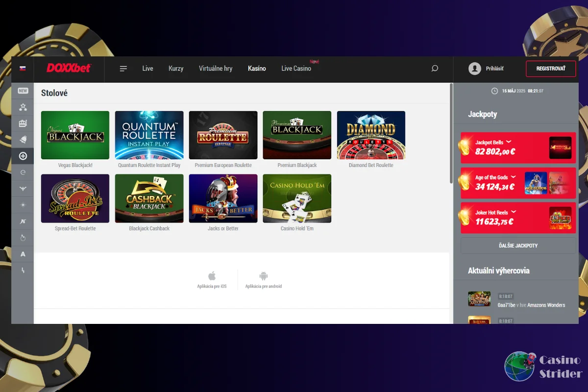
Task: Click the letter A provider sidebar icon
Action: (x=23, y=254)
